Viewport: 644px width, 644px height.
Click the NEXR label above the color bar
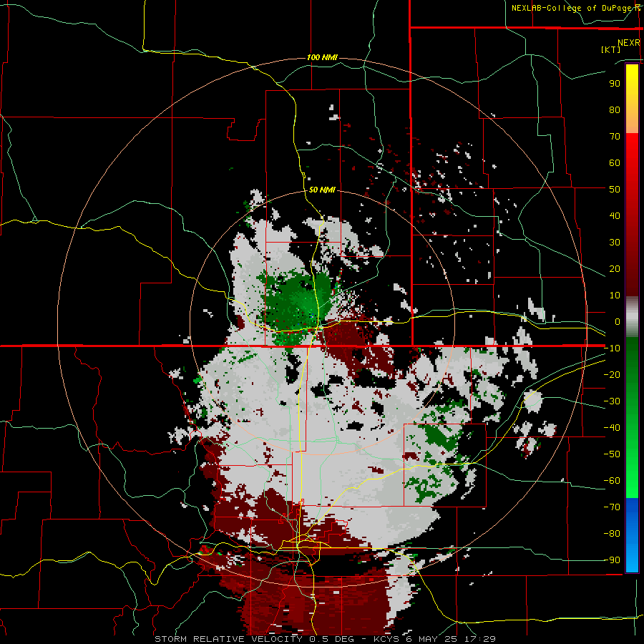[x=629, y=43]
